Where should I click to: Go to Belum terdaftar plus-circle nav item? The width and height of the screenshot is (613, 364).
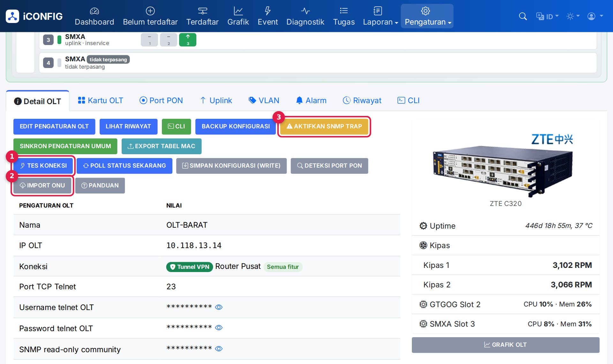pos(150,16)
